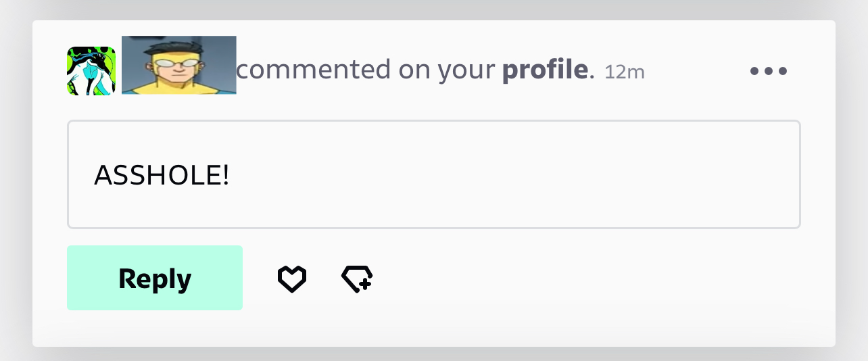868x361 pixels.
Task: Click the 12m timestamp
Action: click(x=625, y=72)
